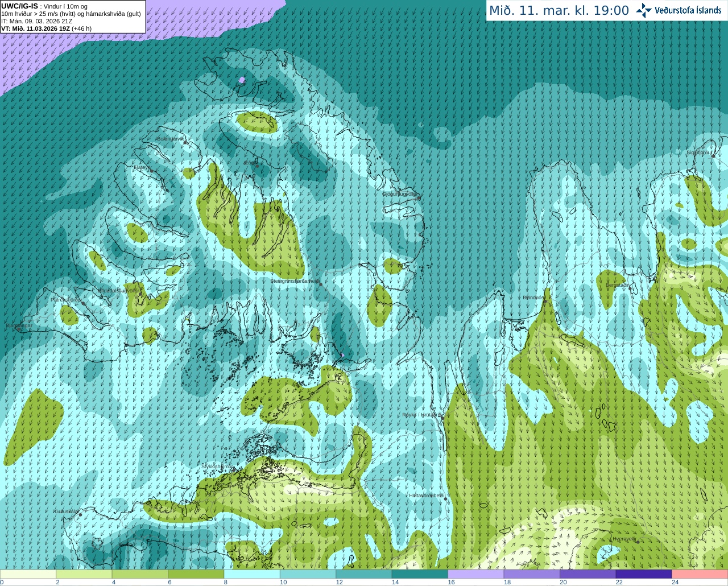The image size is (728, 586).
Task: Click the Bergstaðir station label
Action: point(618,285)
